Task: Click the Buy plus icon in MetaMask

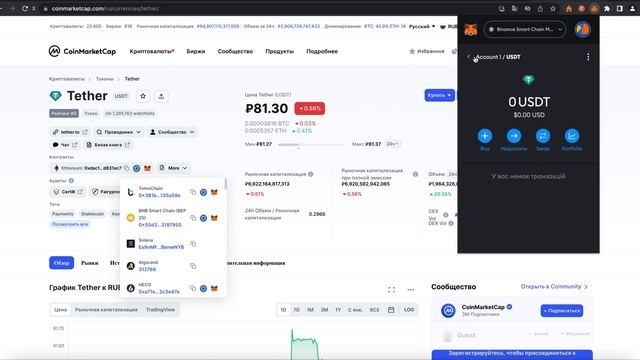Action: 485,136
